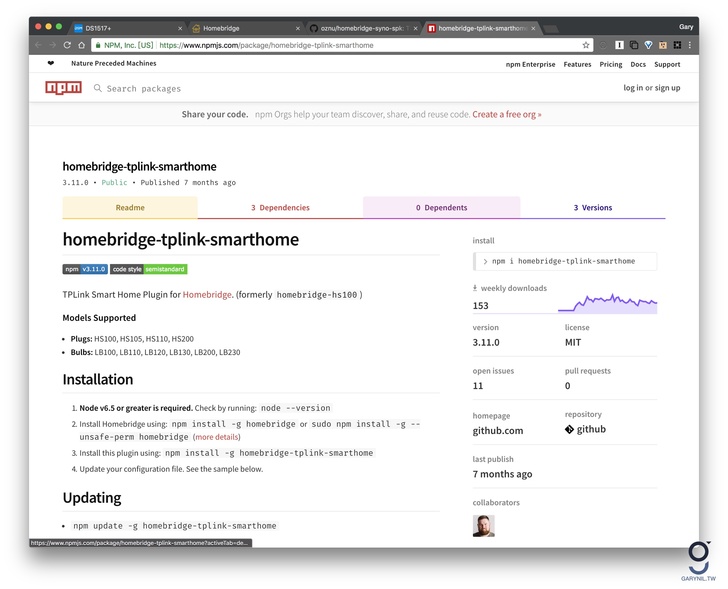Click the code style semistandard badge
Screen dimensions: 728x589
[x=149, y=269]
